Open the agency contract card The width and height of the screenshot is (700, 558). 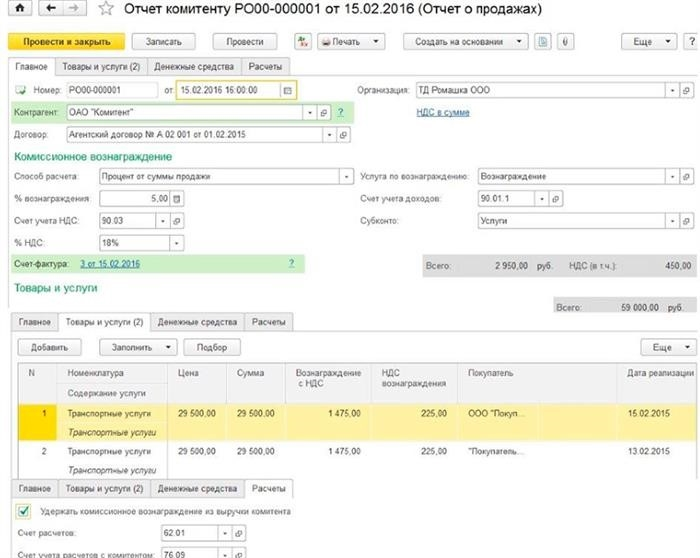(343, 135)
